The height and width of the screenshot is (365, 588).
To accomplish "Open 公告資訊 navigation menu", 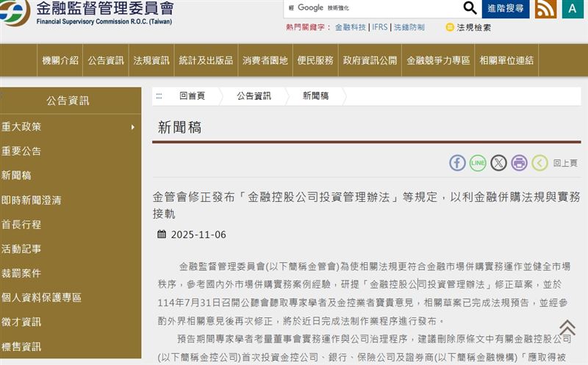I will (106, 60).
